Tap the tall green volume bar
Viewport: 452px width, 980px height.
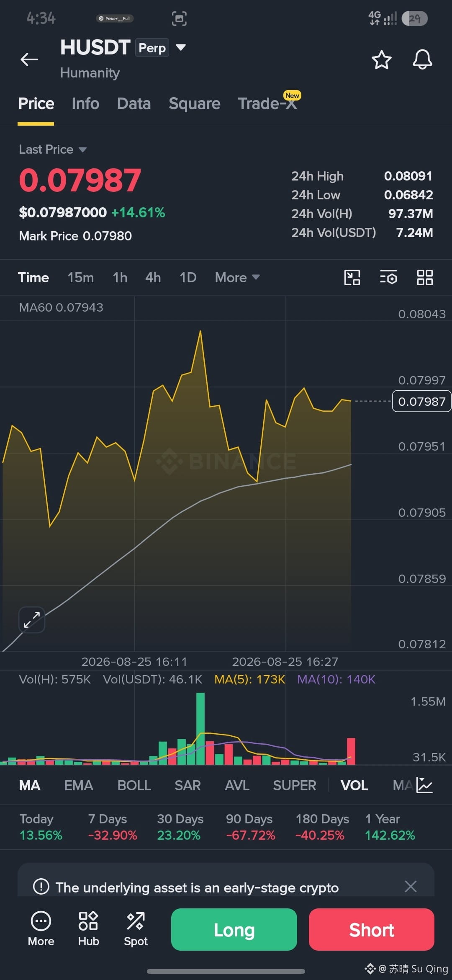tap(200, 728)
